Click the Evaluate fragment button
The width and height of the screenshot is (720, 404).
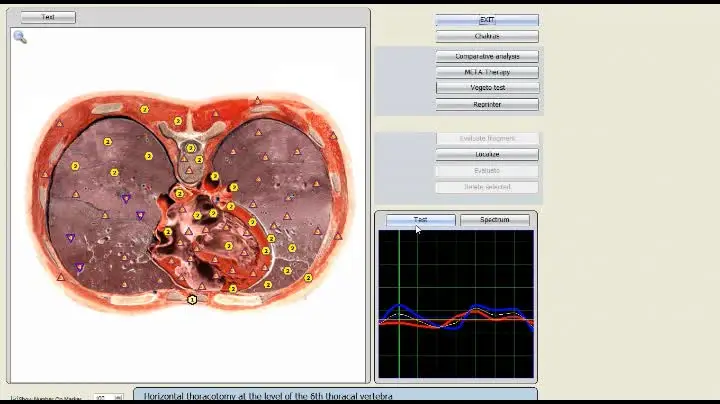coord(487,139)
